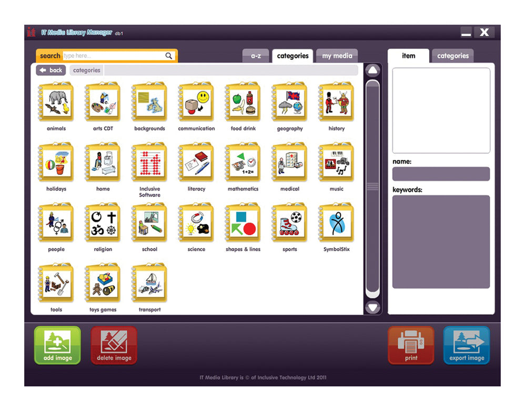This screenshot has width=525, height=420.
Task: Open the transport category
Action: (x=149, y=283)
